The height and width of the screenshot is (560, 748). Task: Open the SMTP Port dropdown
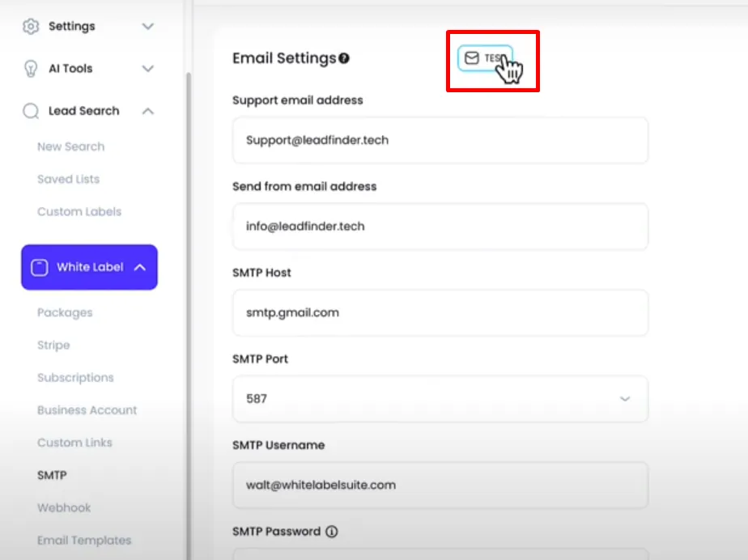coord(440,399)
